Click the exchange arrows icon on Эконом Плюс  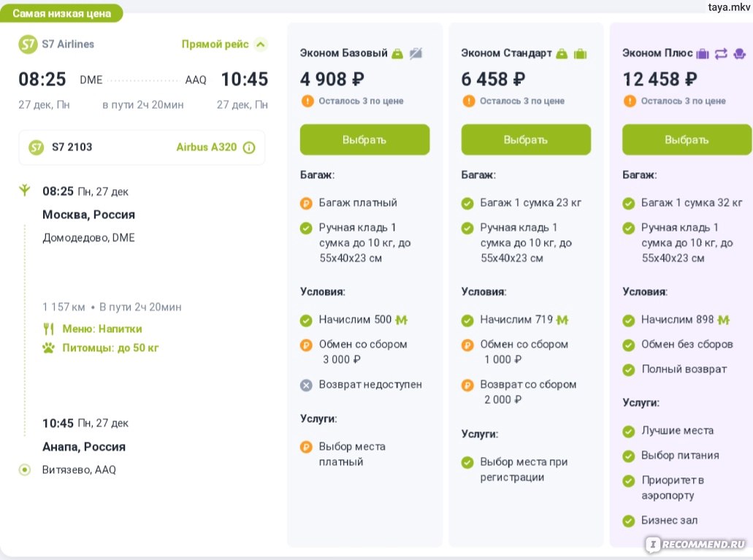pos(721,53)
